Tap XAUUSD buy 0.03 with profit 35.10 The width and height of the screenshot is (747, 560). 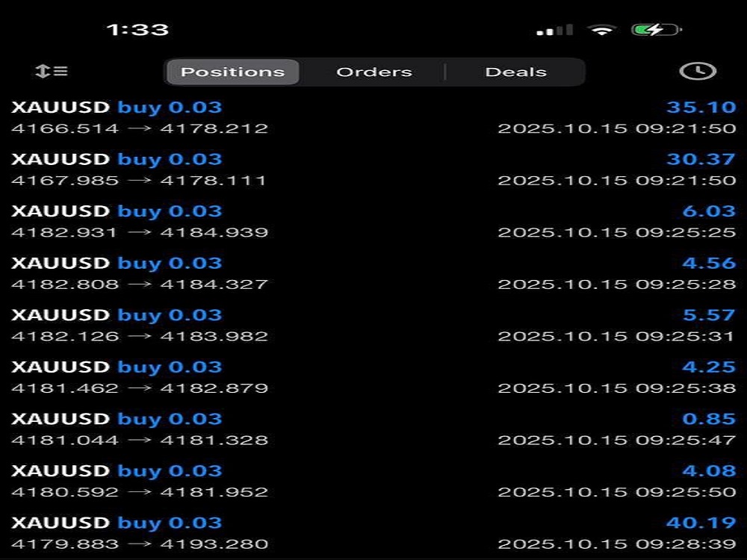tap(117, 108)
